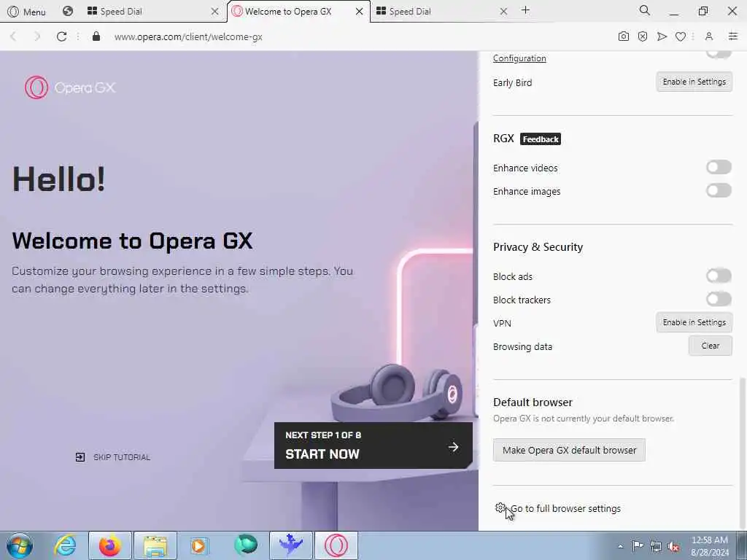Image resolution: width=747 pixels, height=560 pixels.
Task: Open Firefox from the taskbar
Action: (x=109, y=545)
